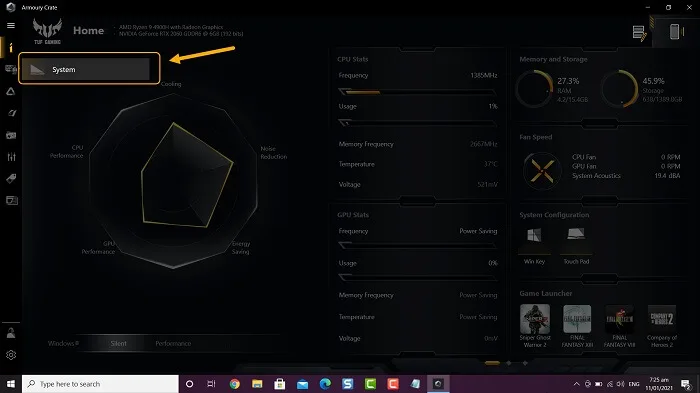Open the Game Library icon in sidebar
Screen dimensions: 700x393
pos(11,135)
